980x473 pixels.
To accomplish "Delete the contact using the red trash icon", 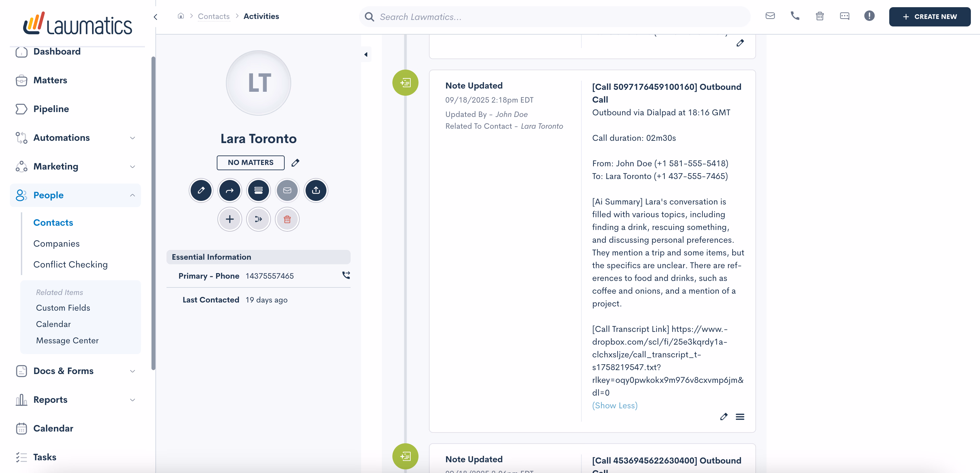I will [287, 219].
